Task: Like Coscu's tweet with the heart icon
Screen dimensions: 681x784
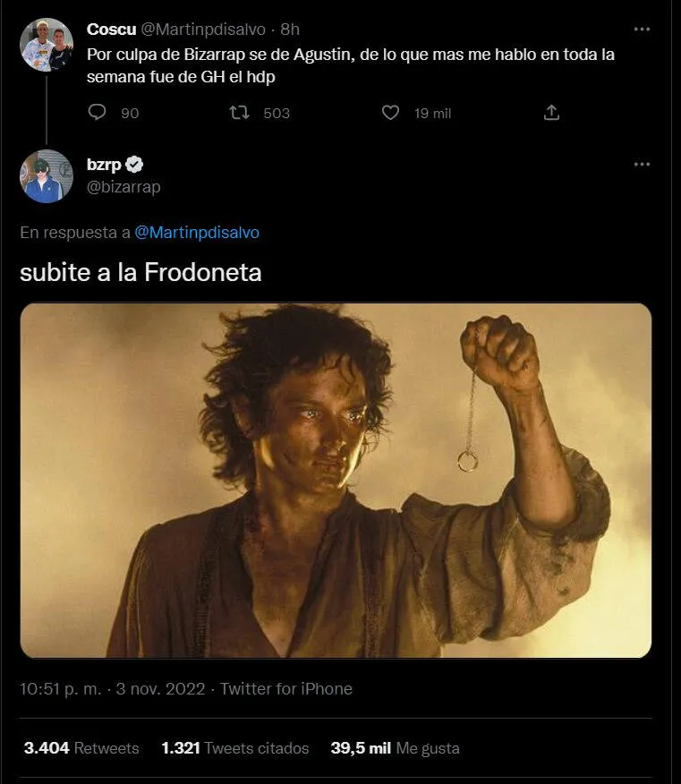Action: tap(390, 113)
